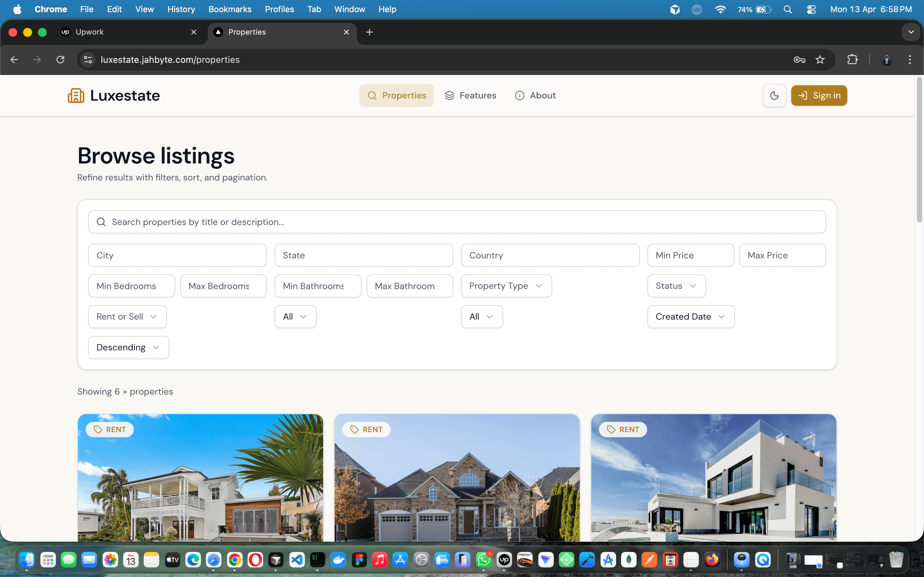Click the Sign in button

click(819, 96)
